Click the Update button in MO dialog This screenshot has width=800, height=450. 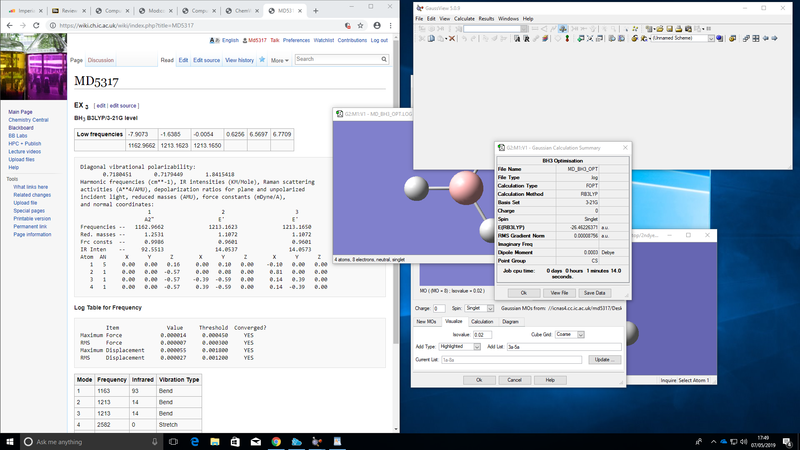click(x=604, y=359)
